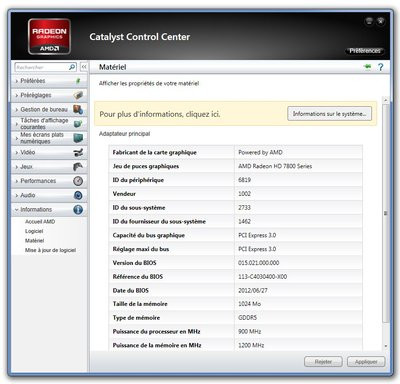The height and width of the screenshot is (384, 400).
Task: Select the Vendeur value '1002'
Action: click(x=244, y=194)
